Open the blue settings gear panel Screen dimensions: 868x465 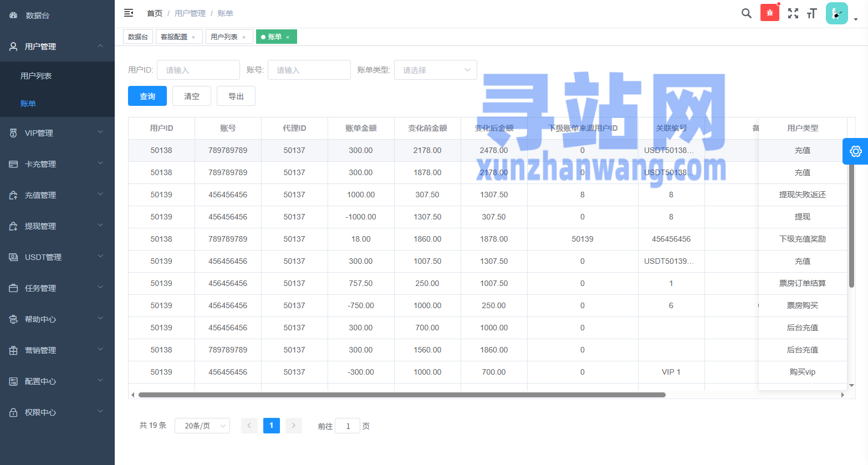(x=855, y=151)
